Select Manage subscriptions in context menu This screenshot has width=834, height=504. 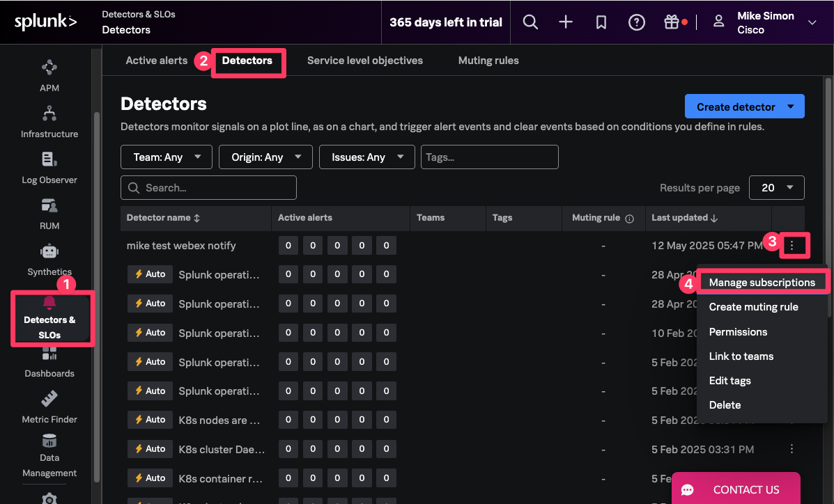point(762,283)
